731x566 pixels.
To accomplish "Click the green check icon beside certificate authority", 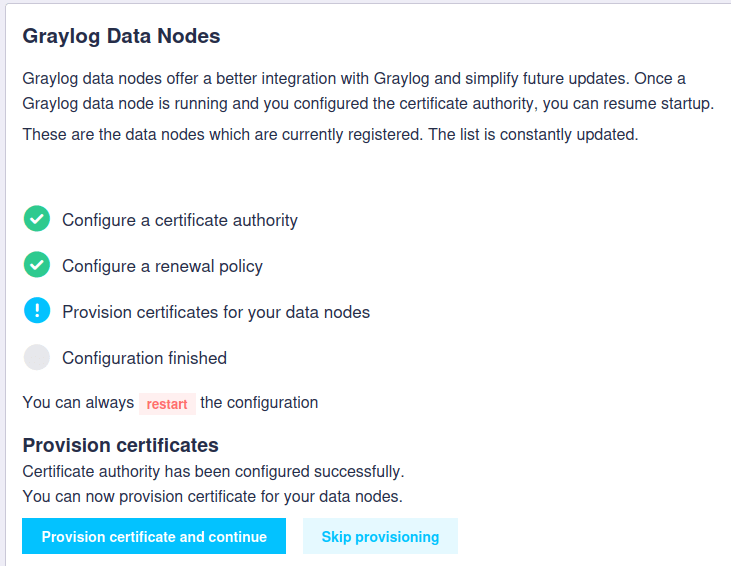I will tap(37, 219).
